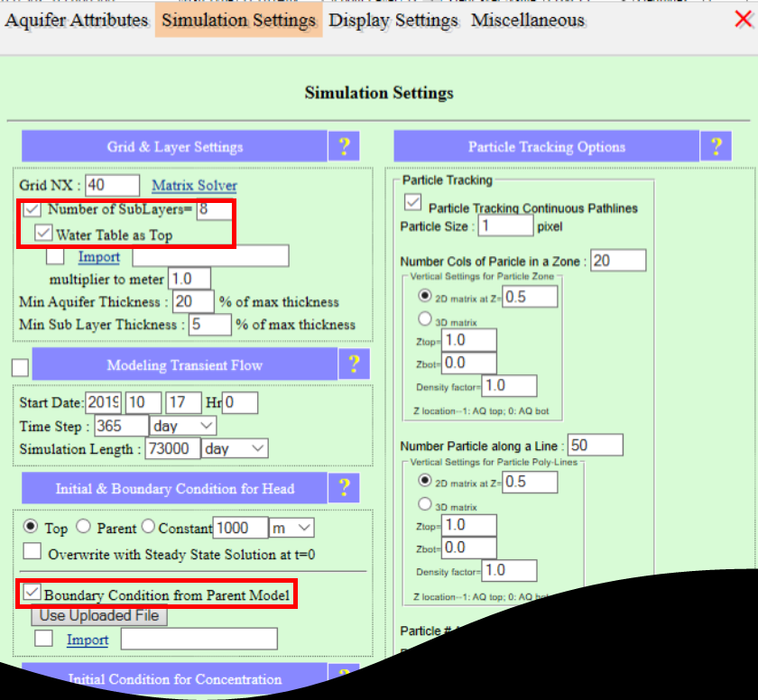Open Time Step unit dropdown
758x700 pixels.
(182, 426)
